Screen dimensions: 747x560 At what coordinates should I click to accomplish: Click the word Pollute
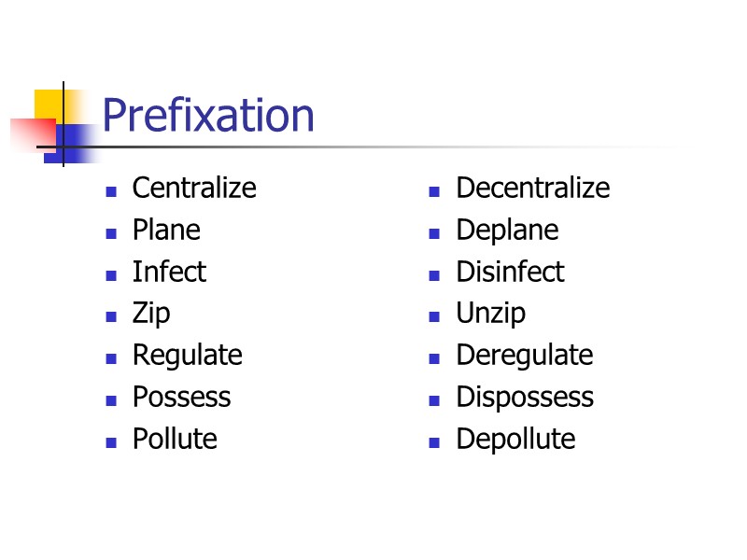[175, 439]
